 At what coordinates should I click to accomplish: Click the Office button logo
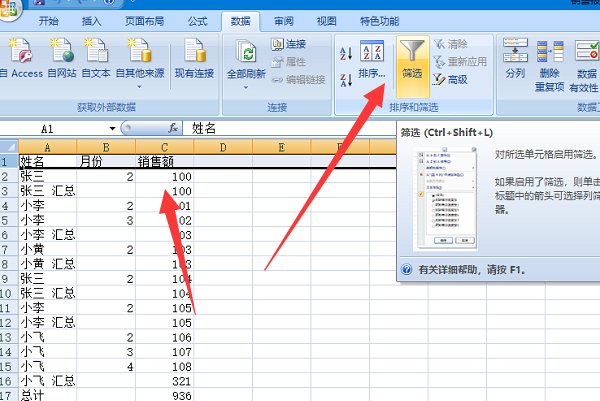tap(8, 9)
